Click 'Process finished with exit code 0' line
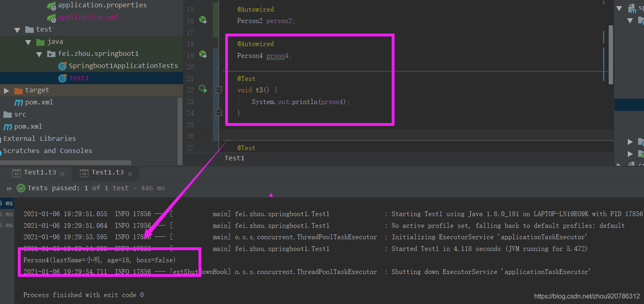 [x=83, y=295]
